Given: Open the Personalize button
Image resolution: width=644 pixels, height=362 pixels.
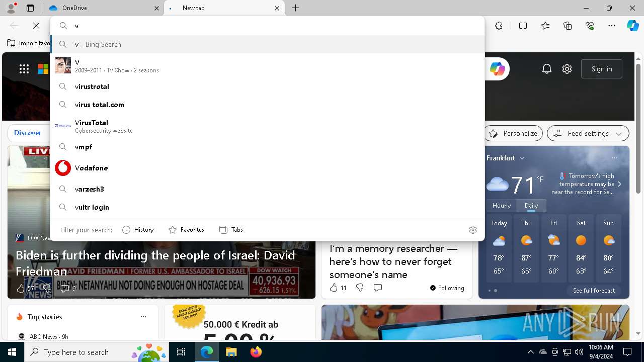Looking at the screenshot, I should tap(513, 133).
